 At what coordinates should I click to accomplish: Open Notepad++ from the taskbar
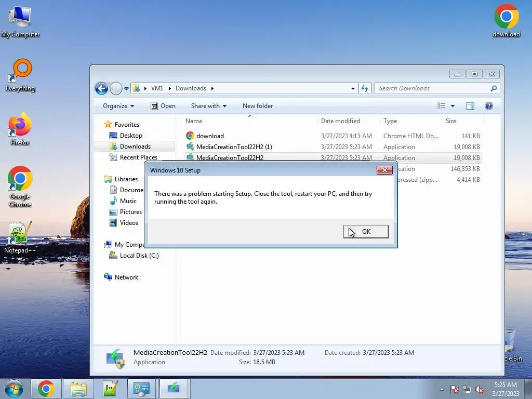(x=110, y=389)
